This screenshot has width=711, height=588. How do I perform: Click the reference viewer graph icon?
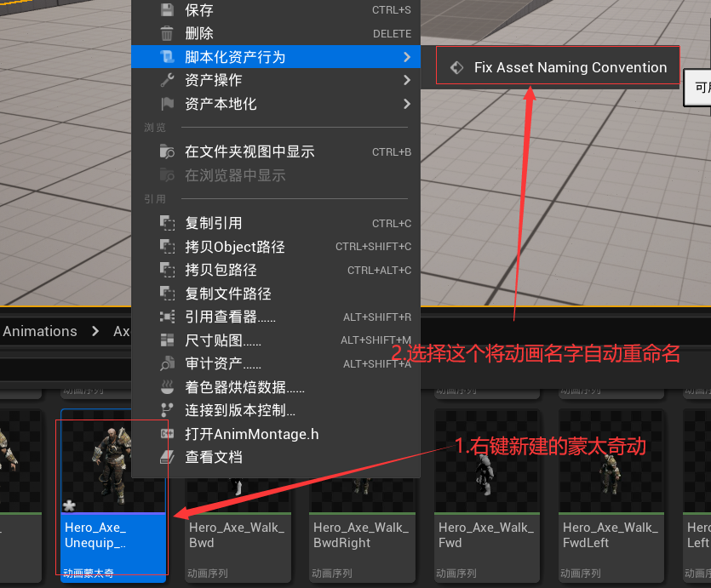(x=168, y=317)
